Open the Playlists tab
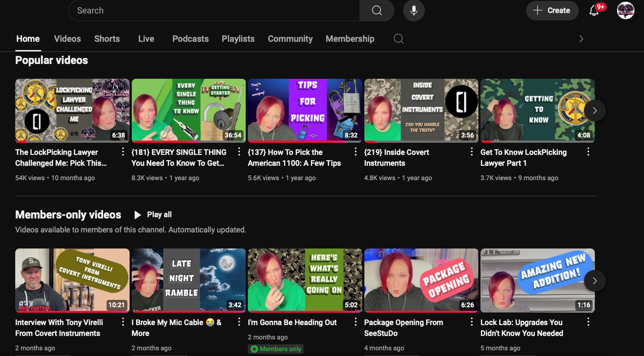 (238, 39)
